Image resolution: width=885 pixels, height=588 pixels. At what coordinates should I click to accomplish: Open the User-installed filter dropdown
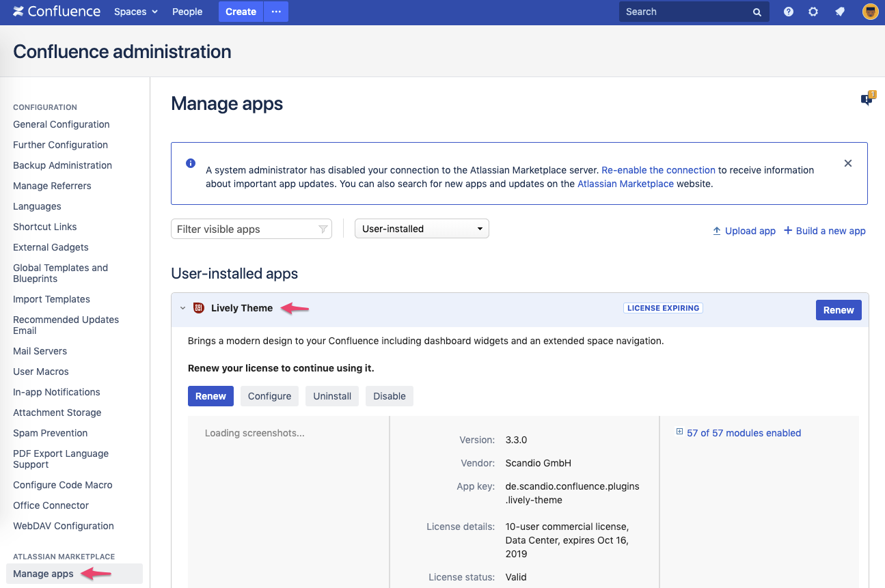422,229
